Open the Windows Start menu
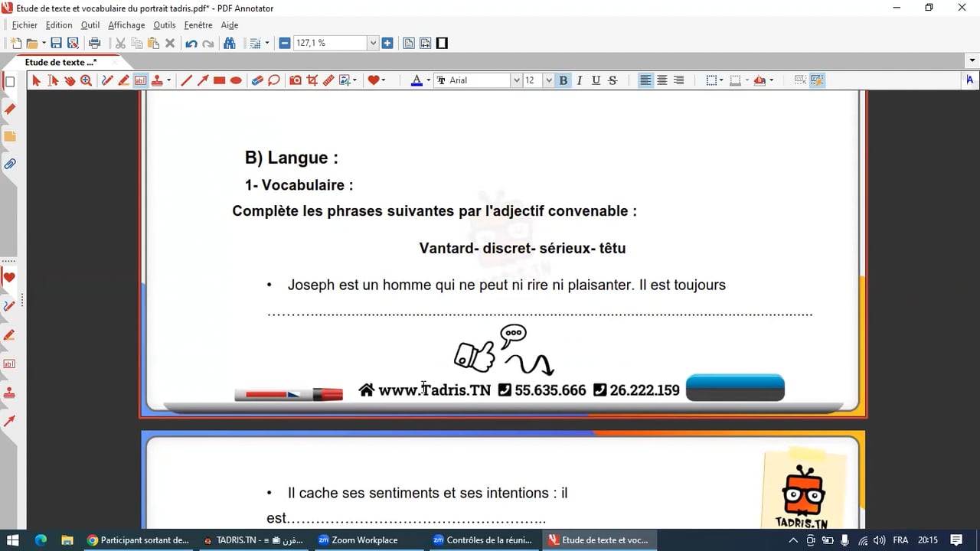This screenshot has width=980, height=551. [x=14, y=540]
